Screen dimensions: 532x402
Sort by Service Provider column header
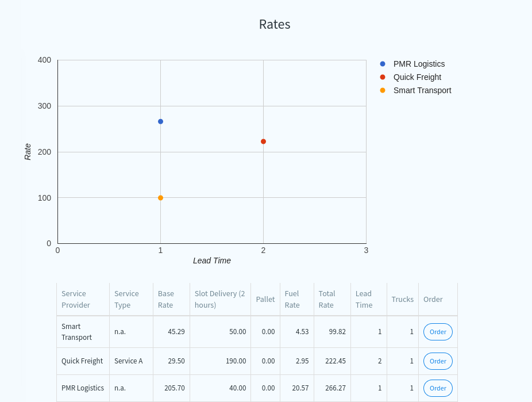click(76, 299)
